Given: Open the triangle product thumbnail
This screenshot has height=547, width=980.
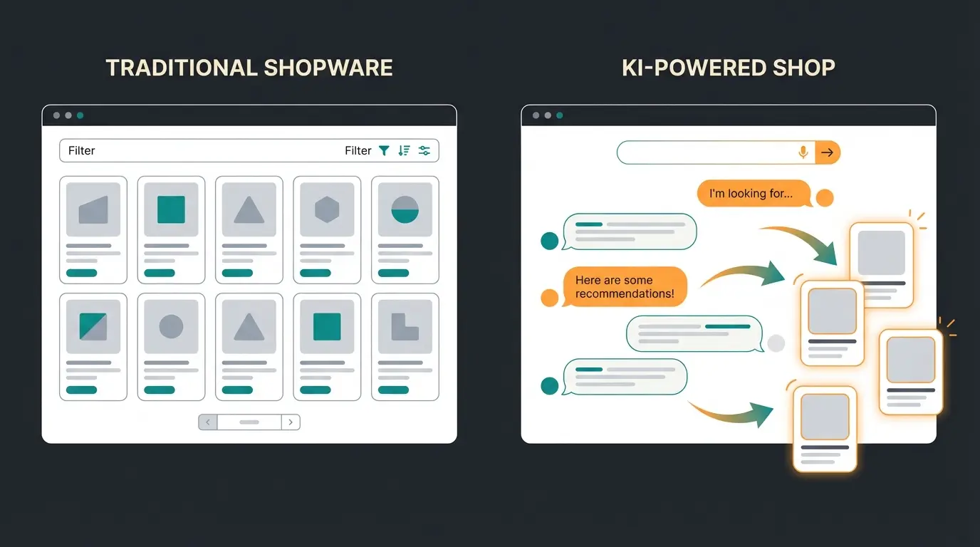Looking at the screenshot, I should (x=249, y=207).
